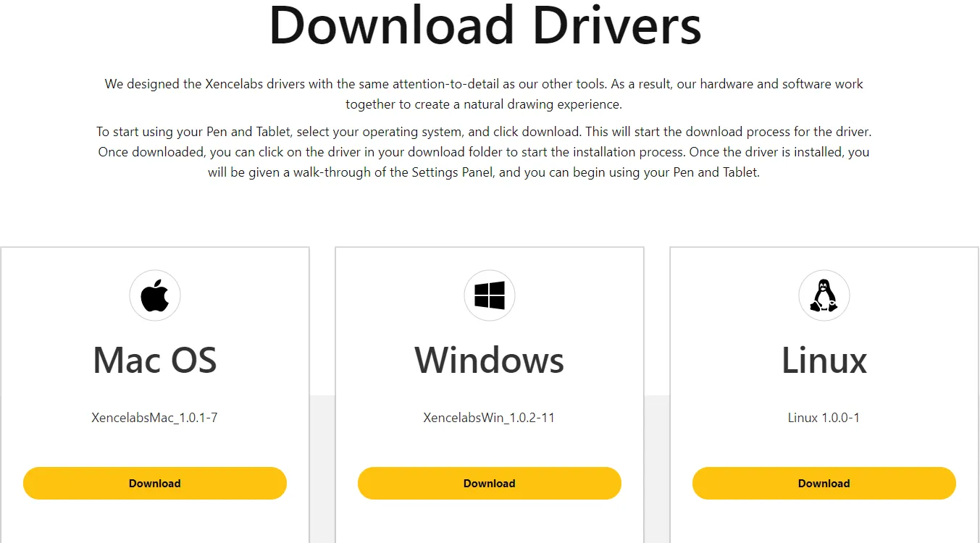Click the paragraph explaining the installation process
This screenshot has width=980, height=543.
(x=484, y=153)
